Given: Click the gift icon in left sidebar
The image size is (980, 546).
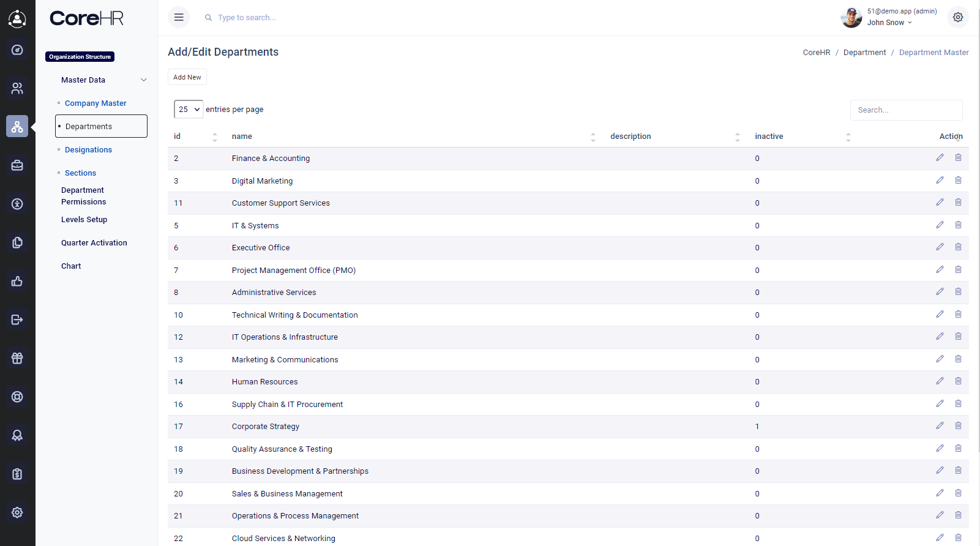Looking at the screenshot, I should tap(17, 358).
